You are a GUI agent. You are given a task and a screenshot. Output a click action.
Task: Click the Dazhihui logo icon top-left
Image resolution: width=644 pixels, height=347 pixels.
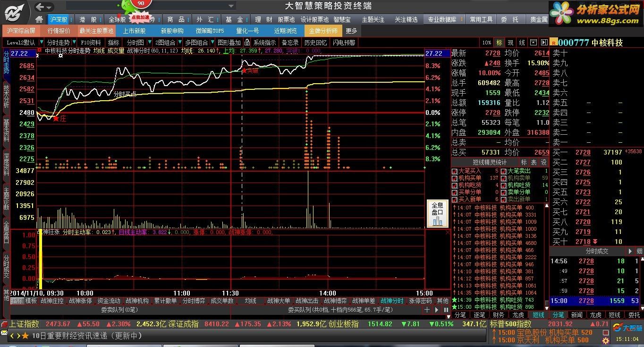(x=15, y=12)
